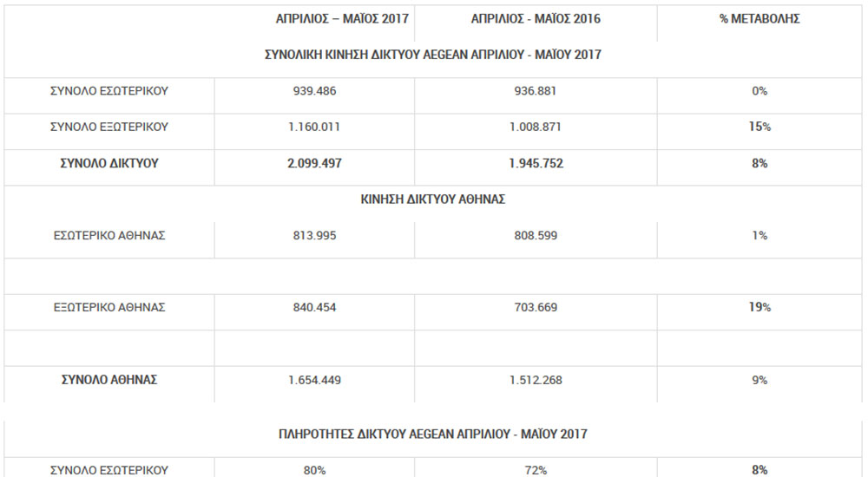The image size is (868, 477).
Task: Click the 80% load factor cell
Action: (x=314, y=470)
